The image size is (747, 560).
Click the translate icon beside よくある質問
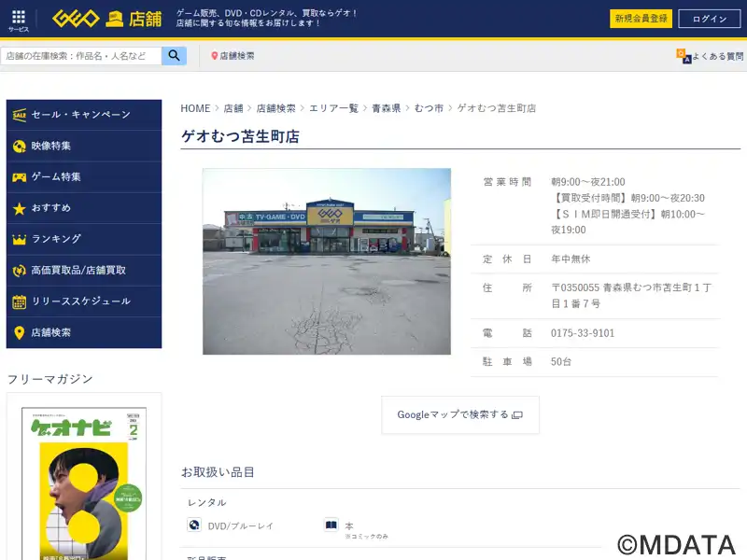tap(684, 56)
